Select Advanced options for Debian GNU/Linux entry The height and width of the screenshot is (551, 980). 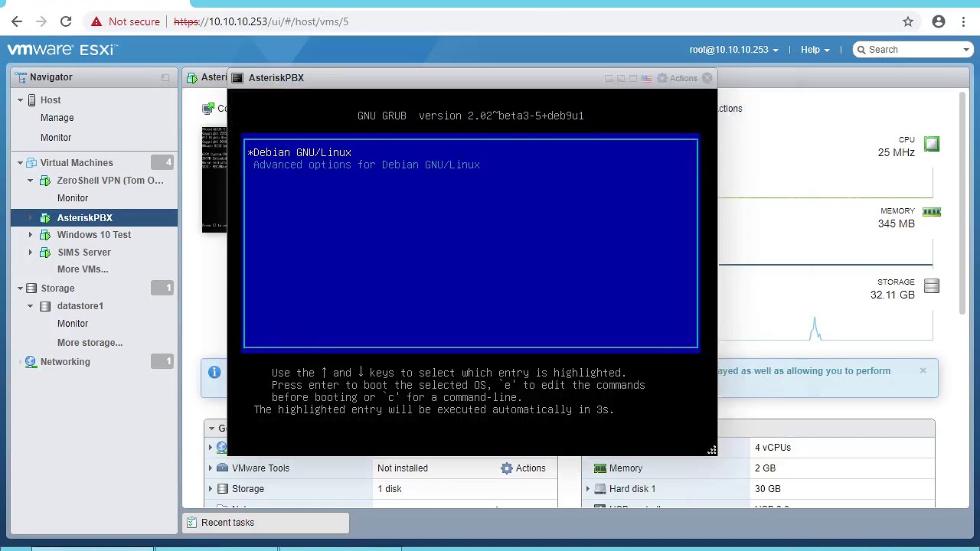[367, 165]
